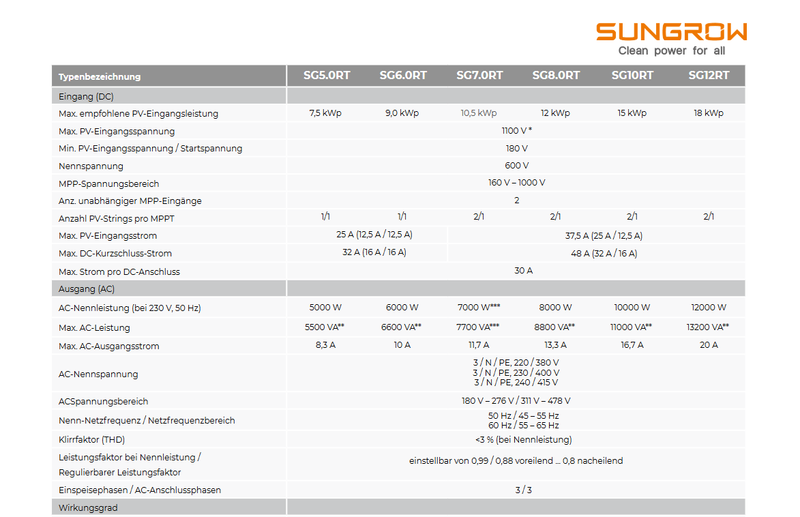Screen dimensions: 800x517
Task: Click the Eingang (DC) section heading
Action: tap(85, 96)
